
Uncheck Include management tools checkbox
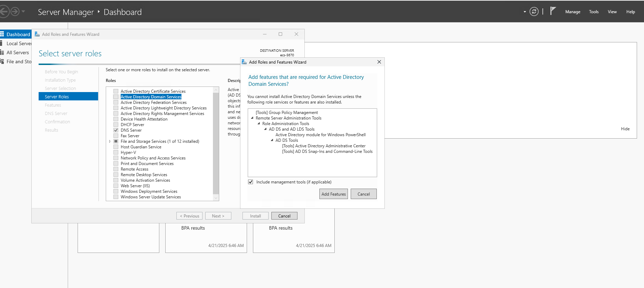click(251, 182)
